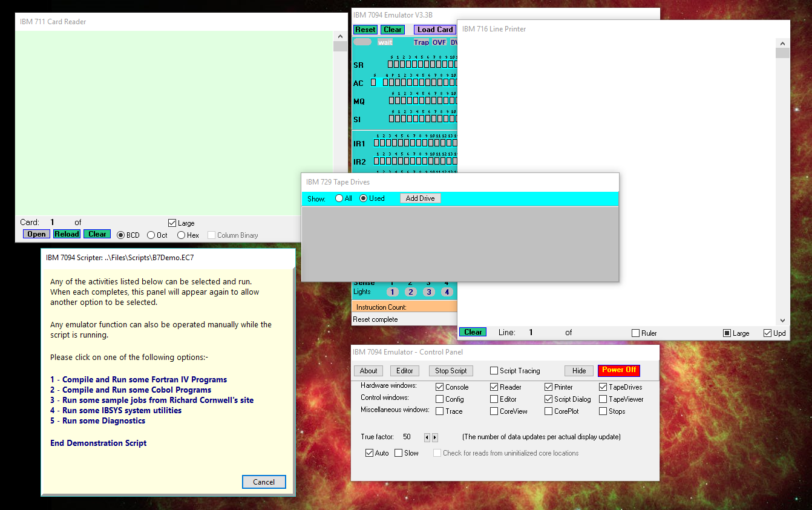Enable the CoreView checkbox

pos(494,411)
